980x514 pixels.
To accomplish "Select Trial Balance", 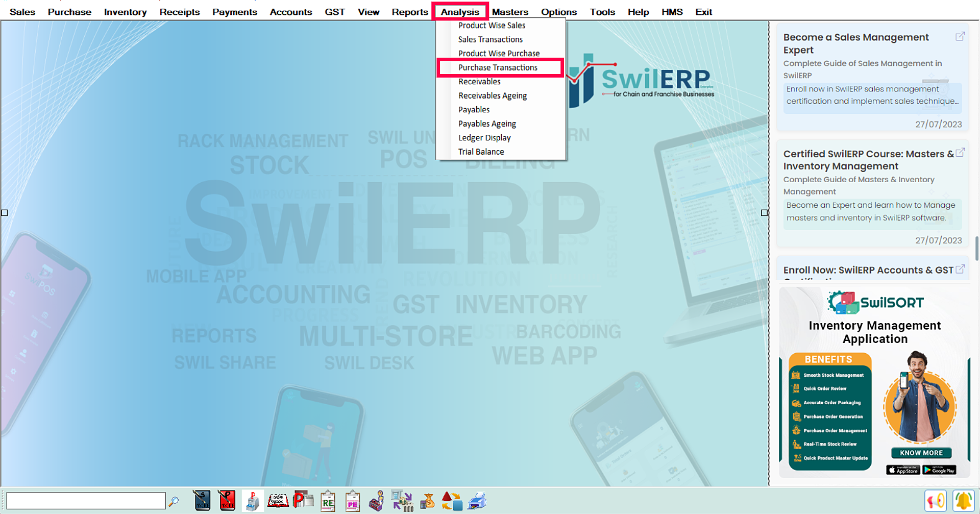I will (501, 152).
